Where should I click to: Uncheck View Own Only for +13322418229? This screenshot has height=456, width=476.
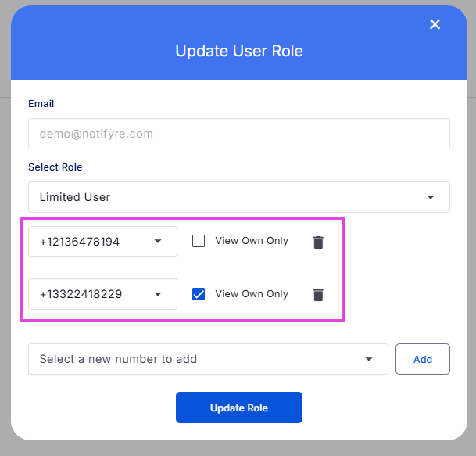click(199, 294)
